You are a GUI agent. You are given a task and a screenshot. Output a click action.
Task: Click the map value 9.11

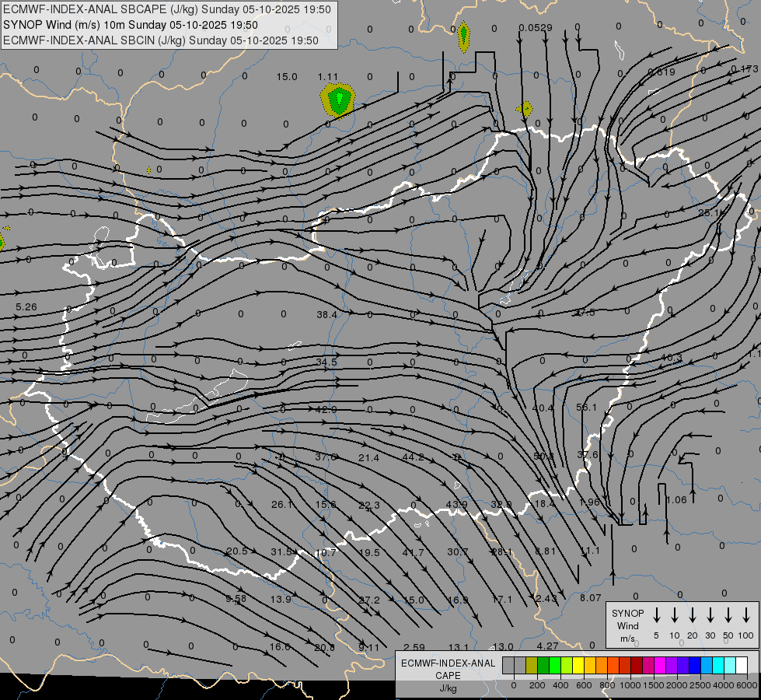point(369,647)
